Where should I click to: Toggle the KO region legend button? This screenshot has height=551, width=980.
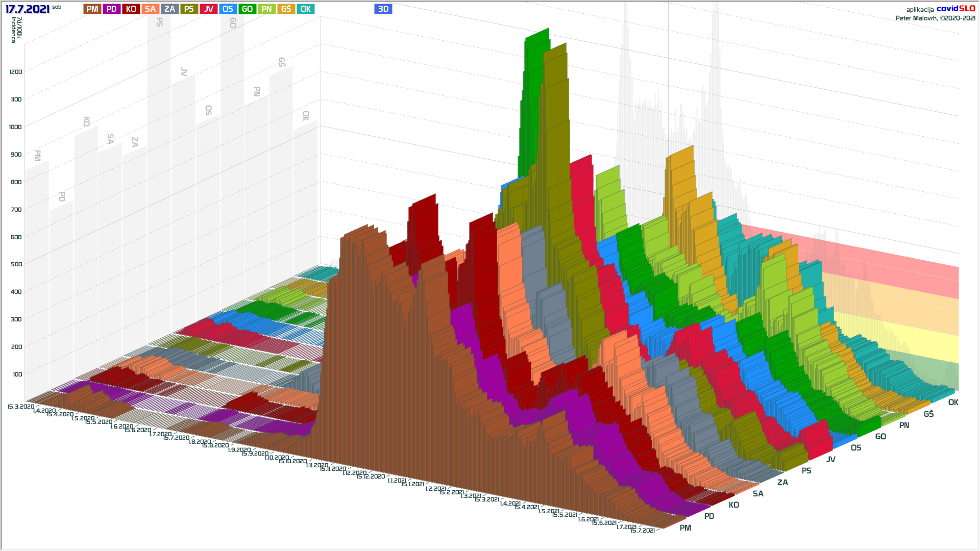click(131, 9)
